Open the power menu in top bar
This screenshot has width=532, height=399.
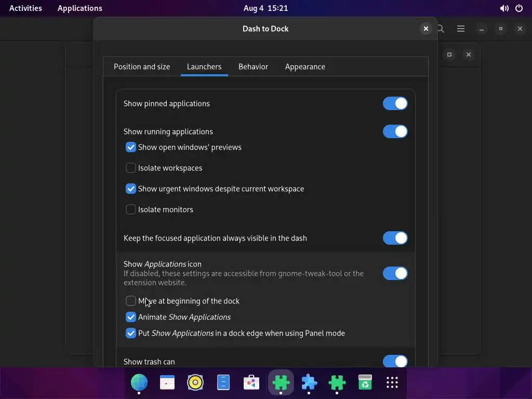[519, 8]
